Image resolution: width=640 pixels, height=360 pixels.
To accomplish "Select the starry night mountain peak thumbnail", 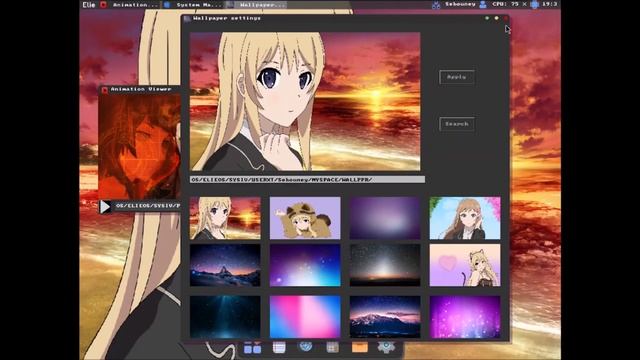I will (225, 265).
